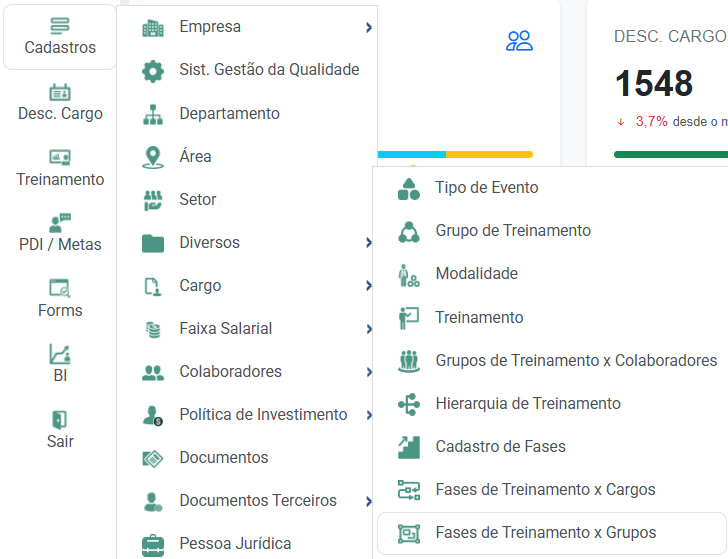The image size is (728, 559).
Task: Click the Forms sidebar icon
Action: click(x=60, y=288)
